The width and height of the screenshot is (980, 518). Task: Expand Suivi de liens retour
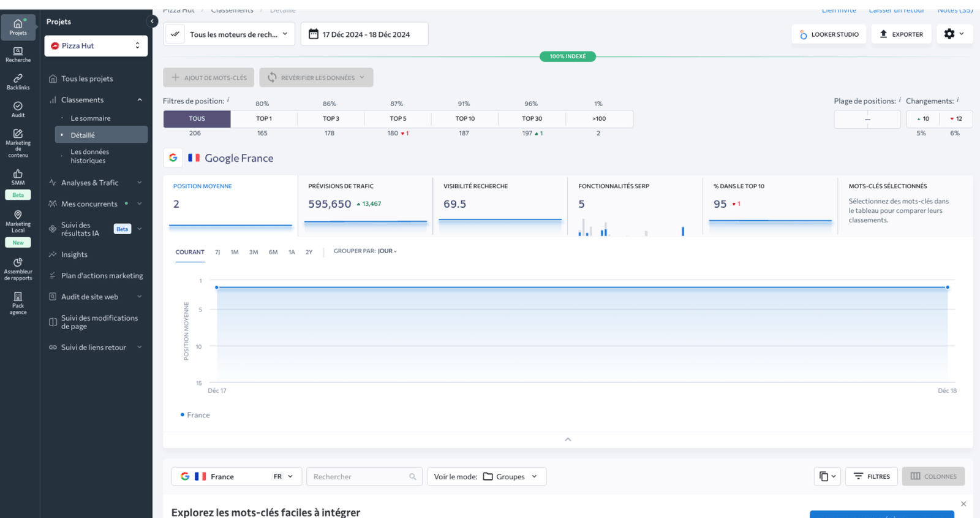[140, 348]
